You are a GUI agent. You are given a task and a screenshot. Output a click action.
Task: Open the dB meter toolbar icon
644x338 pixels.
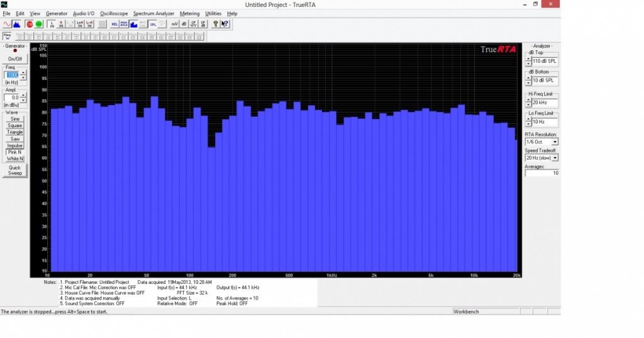[x=184, y=25]
